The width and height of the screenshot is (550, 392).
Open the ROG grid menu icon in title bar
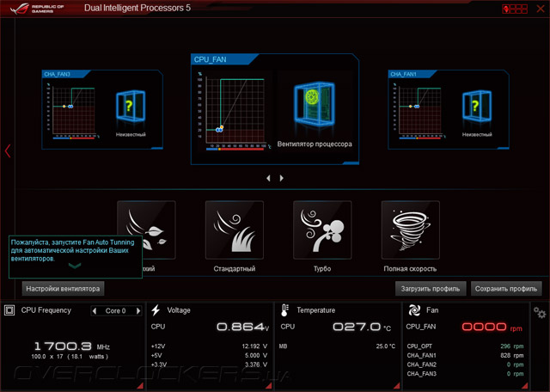pos(515,9)
